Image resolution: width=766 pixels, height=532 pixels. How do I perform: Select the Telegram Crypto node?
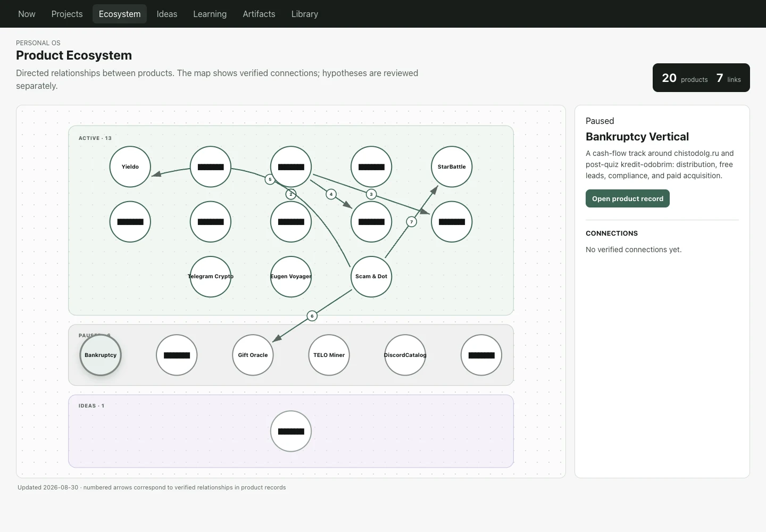[x=211, y=277]
